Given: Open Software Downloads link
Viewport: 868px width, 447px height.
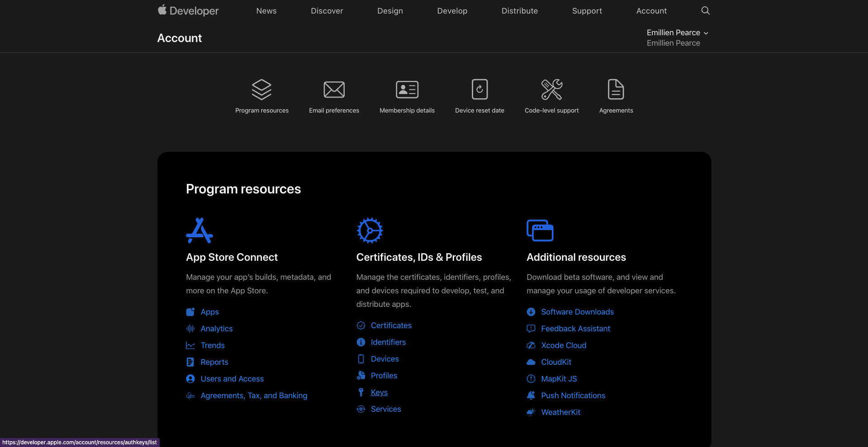Looking at the screenshot, I should 577,312.
